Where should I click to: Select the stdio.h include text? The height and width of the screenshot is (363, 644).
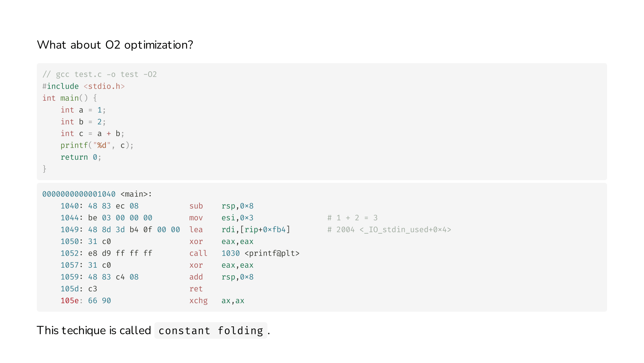pyautogui.click(x=104, y=86)
